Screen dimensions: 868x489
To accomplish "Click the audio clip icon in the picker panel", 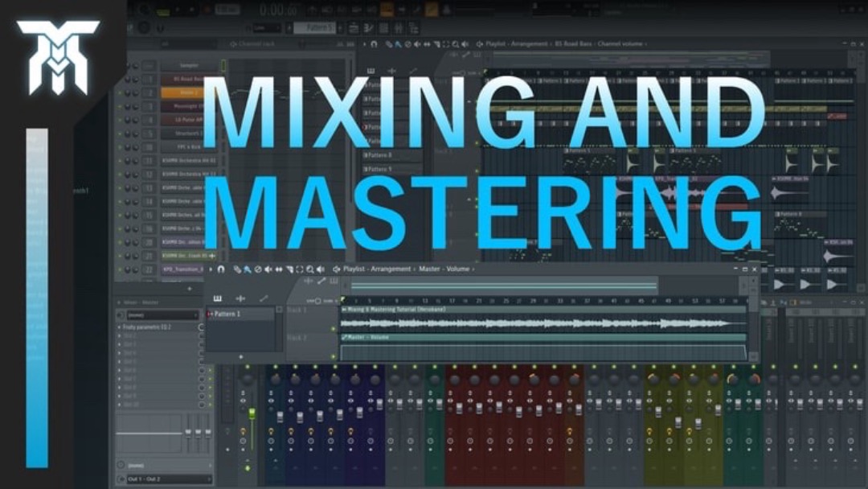I will (x=240, y=298).
